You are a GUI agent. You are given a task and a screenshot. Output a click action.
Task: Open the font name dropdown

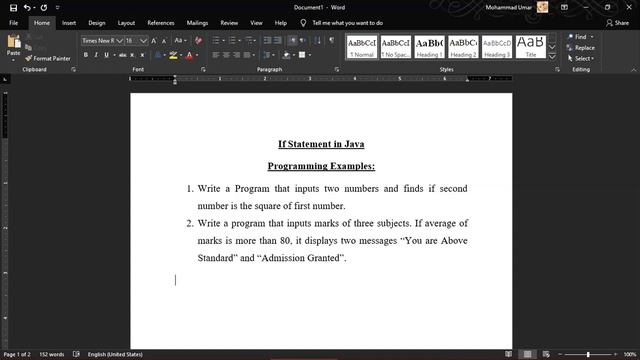(x=119, y=41)
